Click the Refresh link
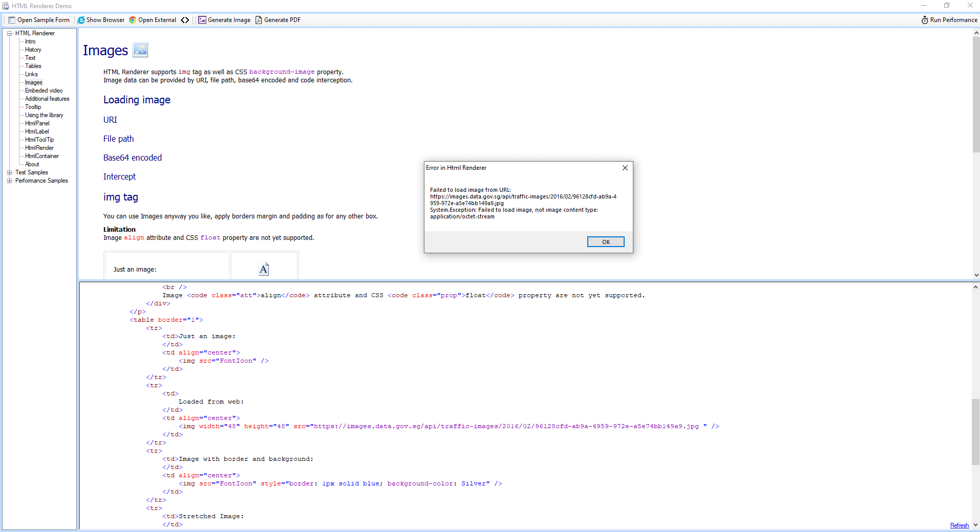 click(x=959, y=525)
